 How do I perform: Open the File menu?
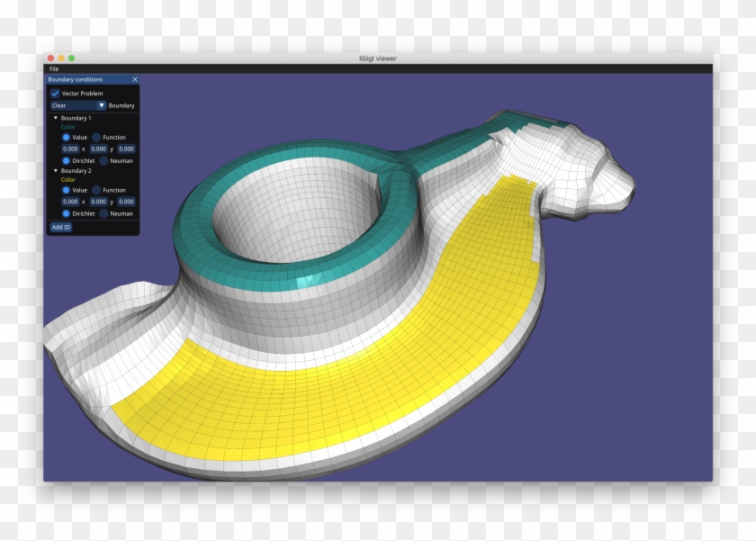tap(53, 67)
